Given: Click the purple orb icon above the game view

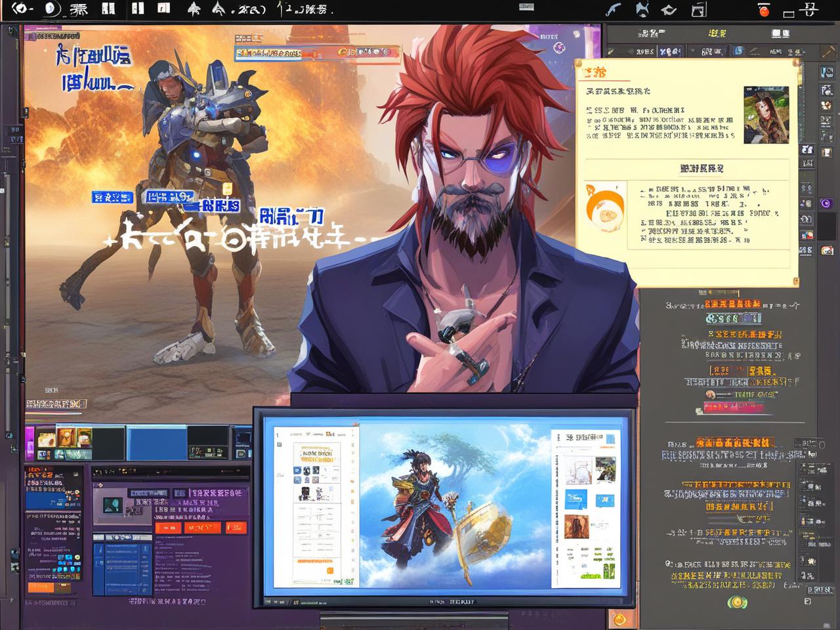Looking at the screenshot, I should click(558, 47).
